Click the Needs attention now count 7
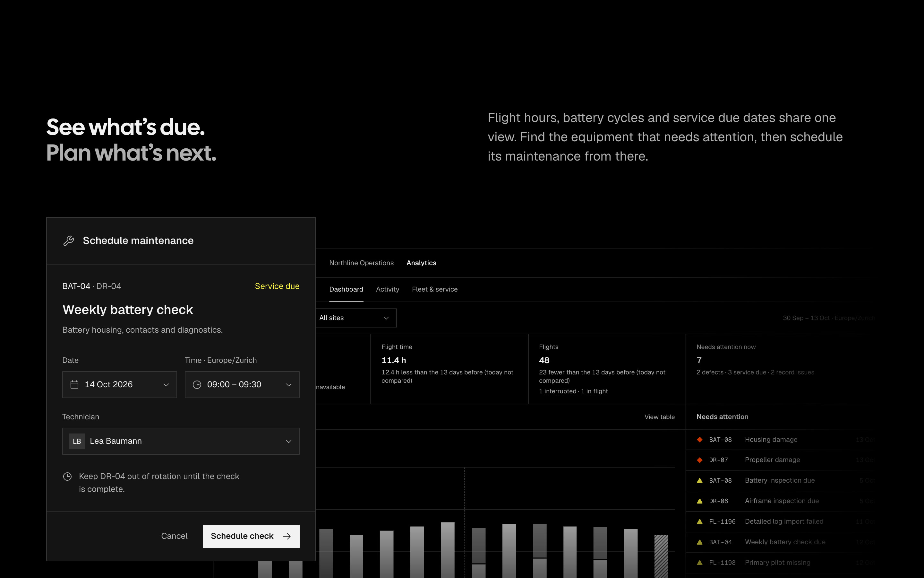 point(699,361)
